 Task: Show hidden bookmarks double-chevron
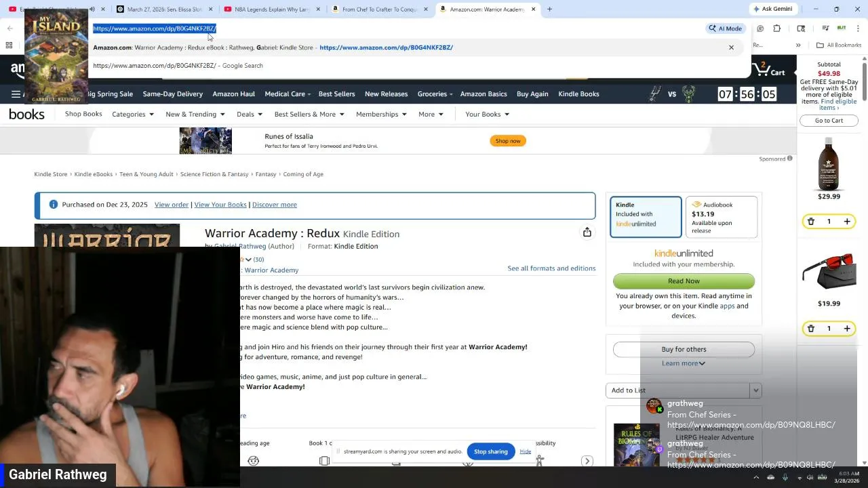pyautogui.click(x=798, y=45)
